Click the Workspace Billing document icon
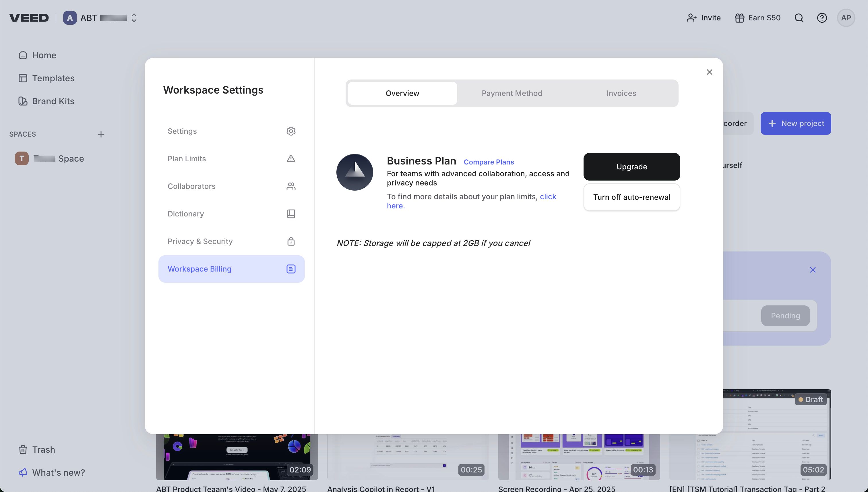Screen dimensions: 868x492 click(291, 269)
